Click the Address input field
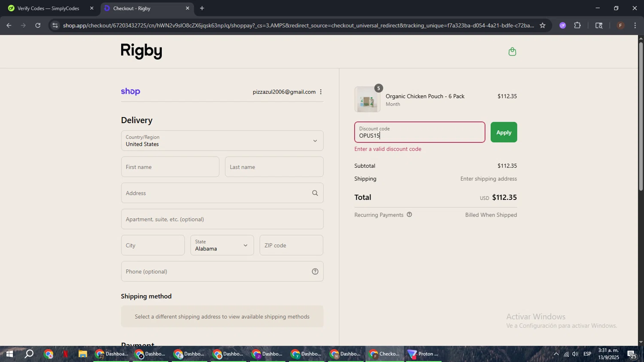The height and width of the screenshot is (362, 644). pos(222,193)
